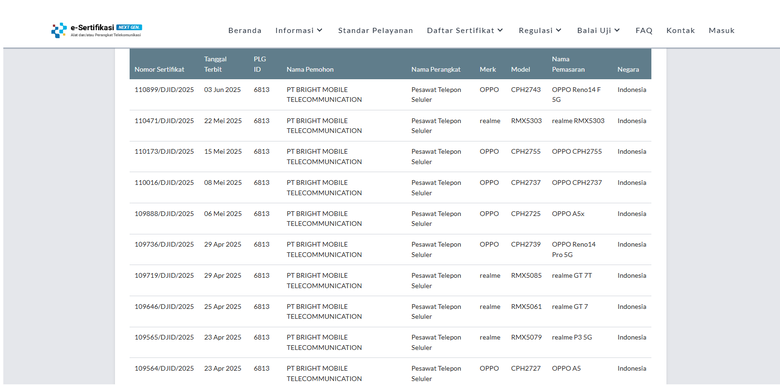Click the Nama Pemohon column header

(310, 70)
